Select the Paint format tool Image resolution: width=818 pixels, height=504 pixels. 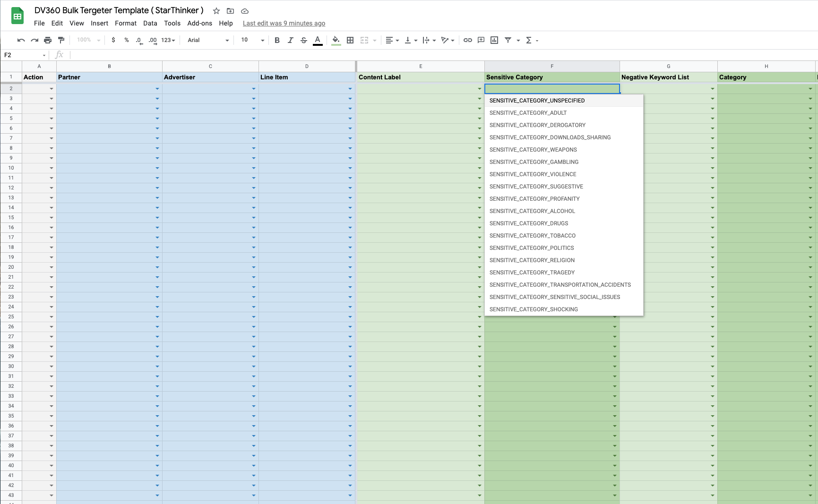click(61, 40)
